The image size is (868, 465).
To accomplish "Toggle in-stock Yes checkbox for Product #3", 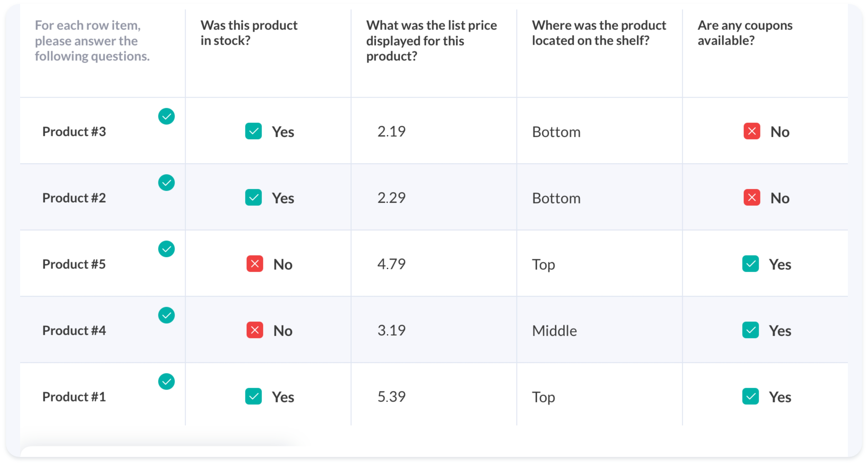I will point(254,131).
